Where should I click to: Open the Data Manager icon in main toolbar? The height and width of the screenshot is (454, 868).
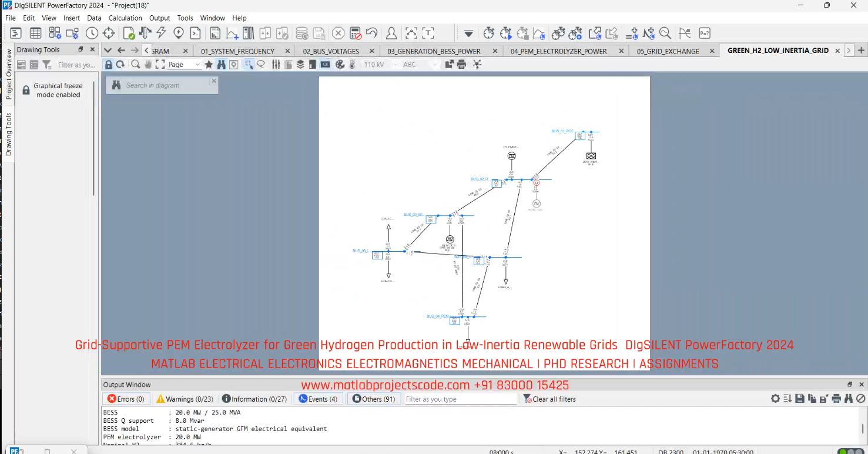click(x=16, y=33)
